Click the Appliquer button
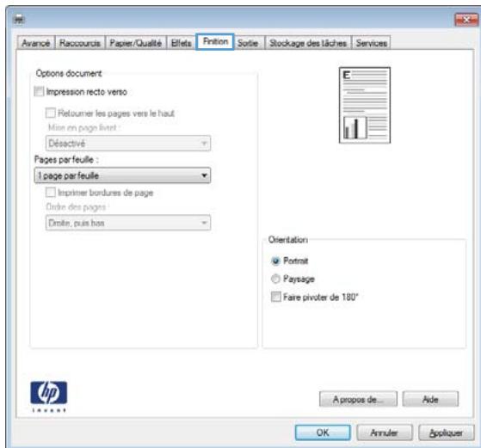Image resolution: width=481 pixels, height=448 pixels. (x=446, y=433)
